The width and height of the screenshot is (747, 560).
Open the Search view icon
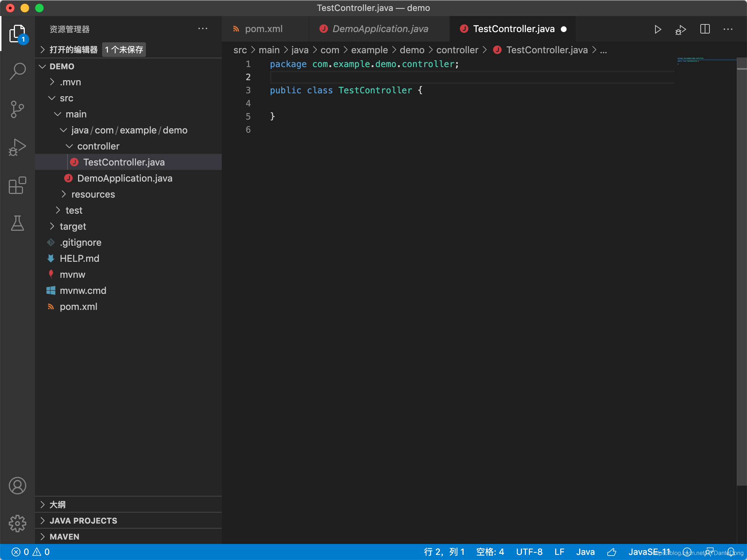[18, 71]
